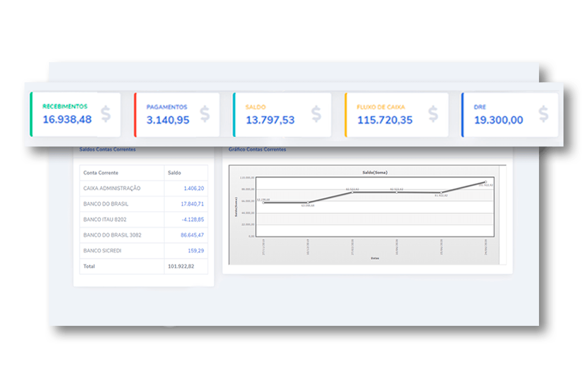Select the RECEBIMENTOS card title

click(x=65, y=105)
